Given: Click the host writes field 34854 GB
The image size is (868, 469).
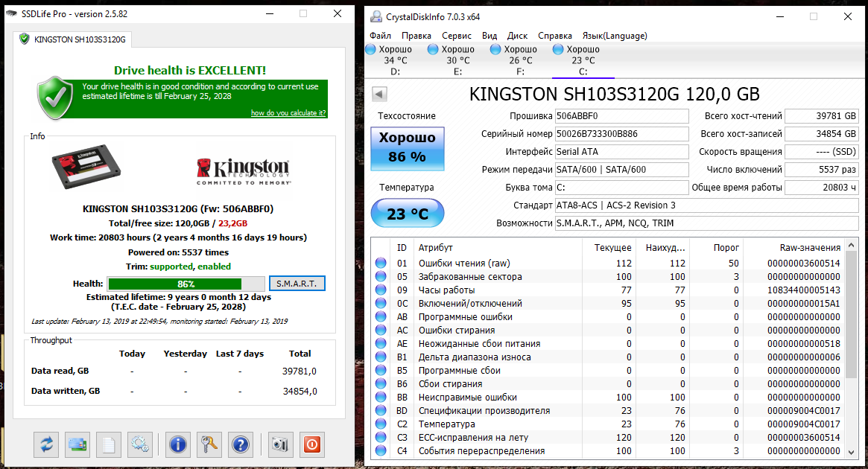Looking at the screenshot, I should pos(822,134).
